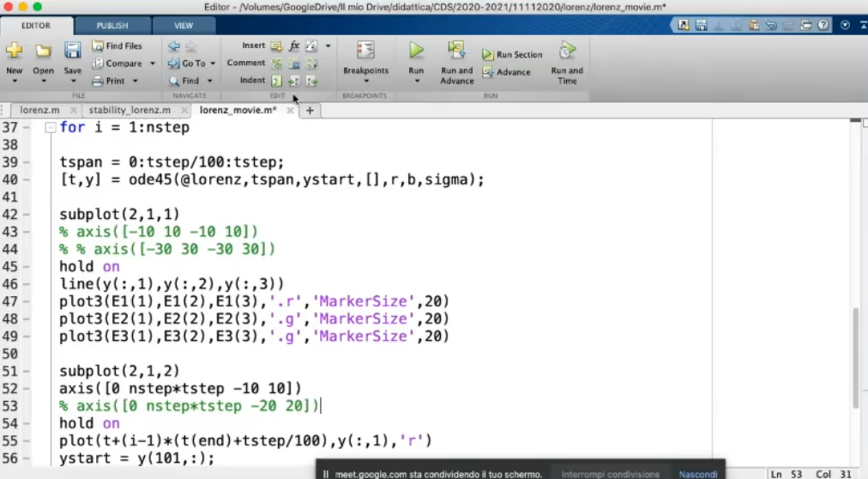Click the Run and Advance icon
Viewport: 868px width, 479px height.
point(456,52)
